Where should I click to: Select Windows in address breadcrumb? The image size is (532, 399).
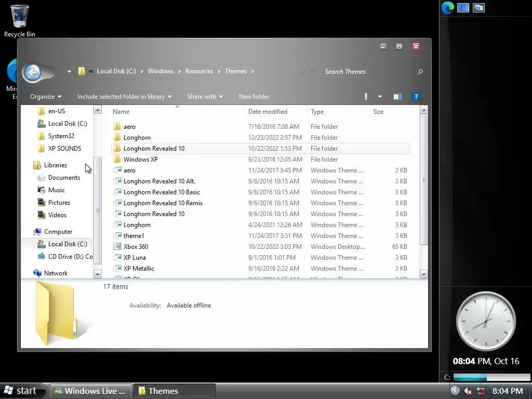click(161, 71)
